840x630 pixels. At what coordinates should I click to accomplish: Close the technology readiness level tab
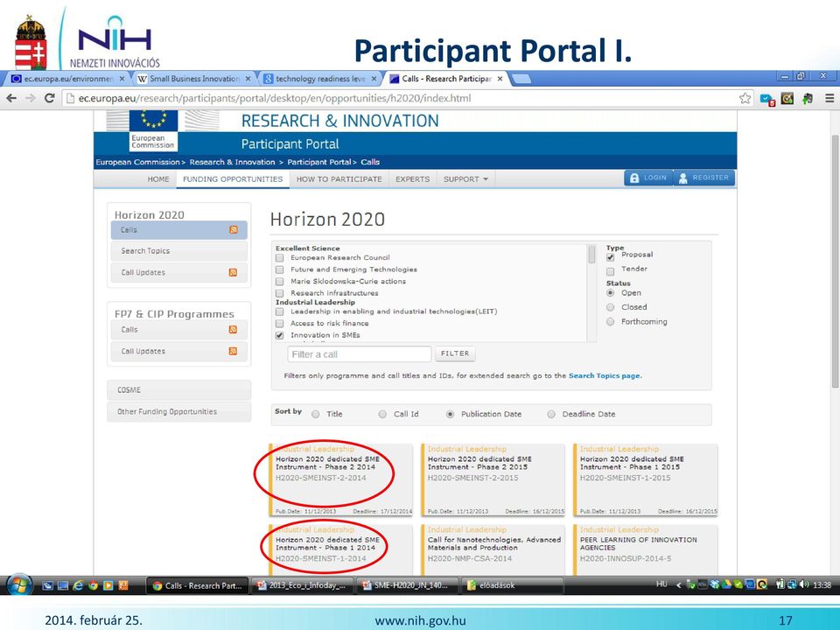[374, 79]
